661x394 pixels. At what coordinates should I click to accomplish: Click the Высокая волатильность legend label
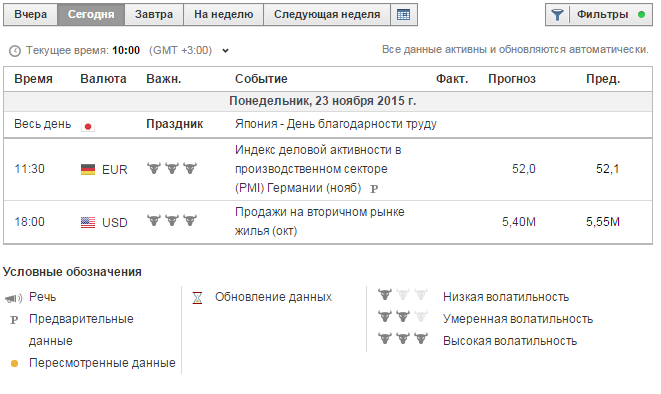point(510,341)
